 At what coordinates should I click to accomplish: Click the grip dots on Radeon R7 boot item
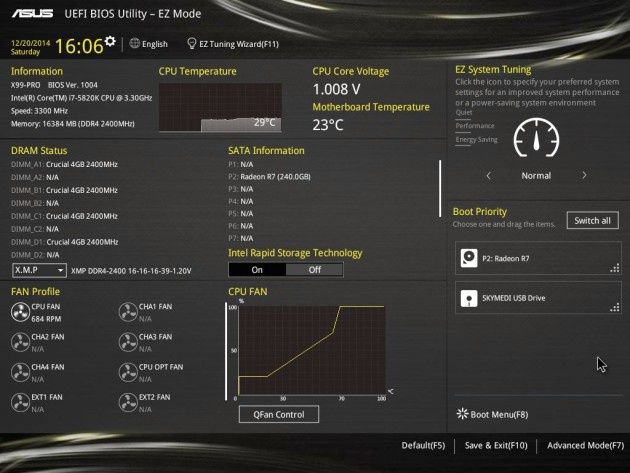[x=615, y=268]
